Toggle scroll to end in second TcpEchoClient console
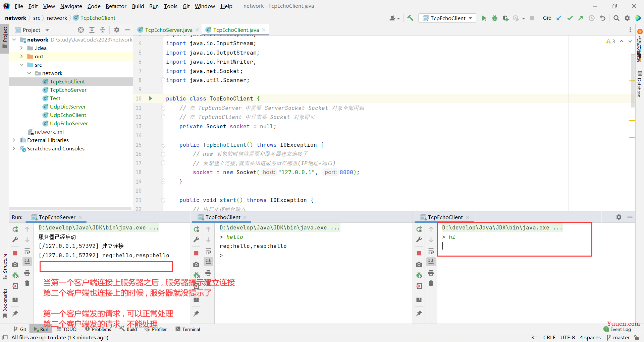The height and width of the screenshot is (342, 644). point(431,261)
